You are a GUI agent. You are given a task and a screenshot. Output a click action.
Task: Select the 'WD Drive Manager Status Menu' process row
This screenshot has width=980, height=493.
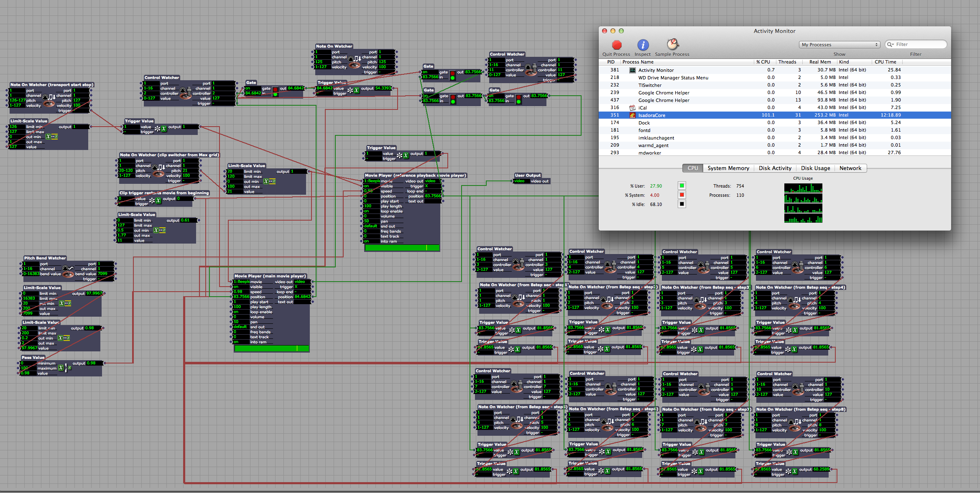click(774, 78)
